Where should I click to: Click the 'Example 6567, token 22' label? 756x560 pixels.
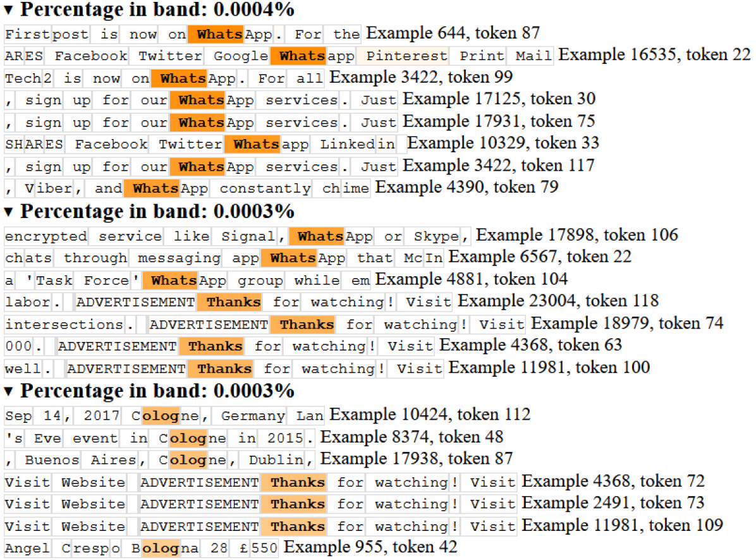(540, 257)
